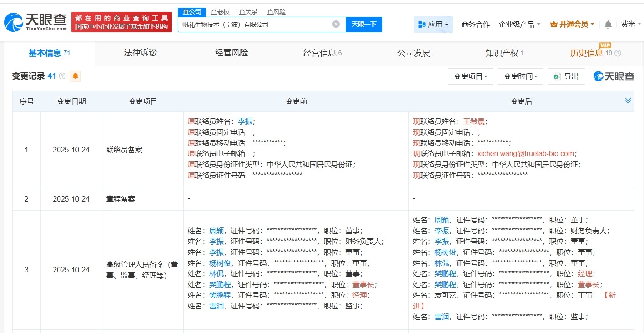Click crown icon next to 开通会员

coord(553,24)
